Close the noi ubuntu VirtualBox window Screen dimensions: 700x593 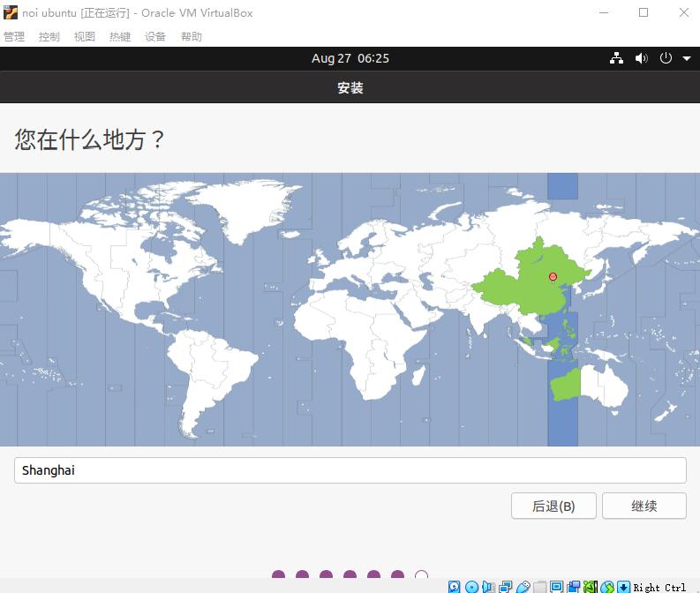point(683,12)
